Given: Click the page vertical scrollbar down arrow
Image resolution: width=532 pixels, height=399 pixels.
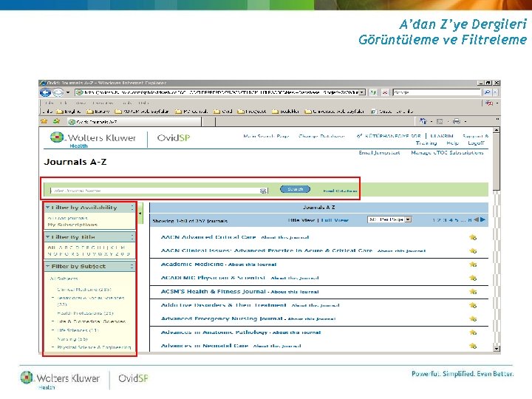Looking at the screenshot, I should [x=497, y=348].
